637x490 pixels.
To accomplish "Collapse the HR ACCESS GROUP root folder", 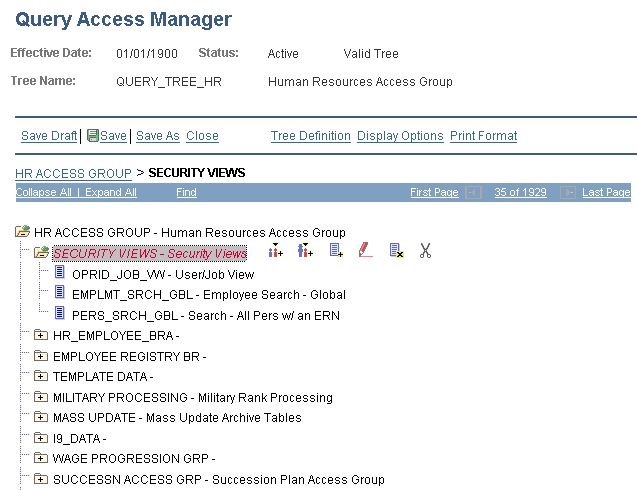I will click(22, 232).
